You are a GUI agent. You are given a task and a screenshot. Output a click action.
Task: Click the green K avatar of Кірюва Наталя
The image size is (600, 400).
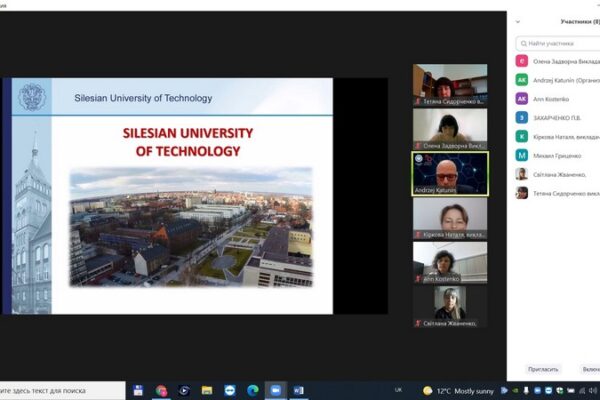click(522, 137)
